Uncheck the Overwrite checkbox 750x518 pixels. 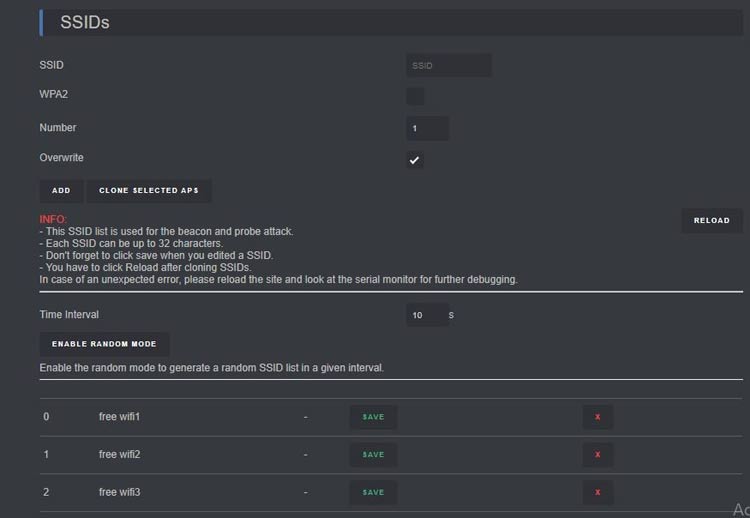click(415, 160)
